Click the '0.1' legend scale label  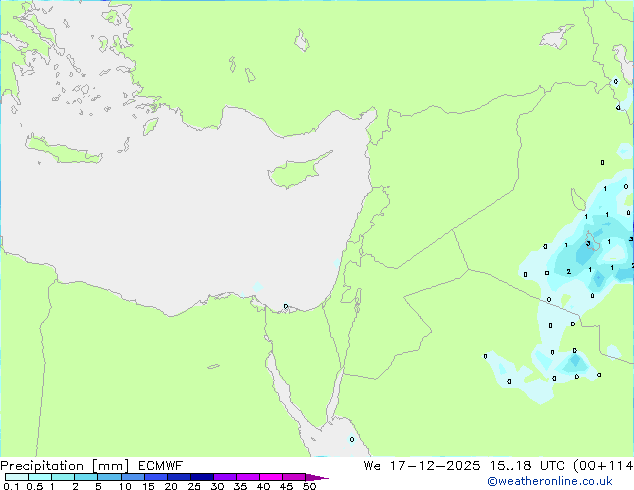coord(11,486)
